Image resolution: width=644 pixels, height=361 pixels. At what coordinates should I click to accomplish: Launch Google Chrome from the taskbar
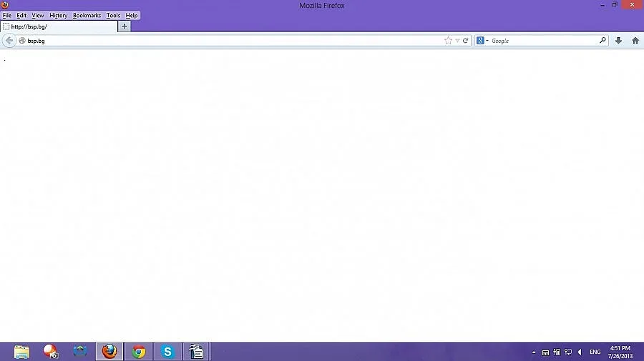click(x=139, y=352)
